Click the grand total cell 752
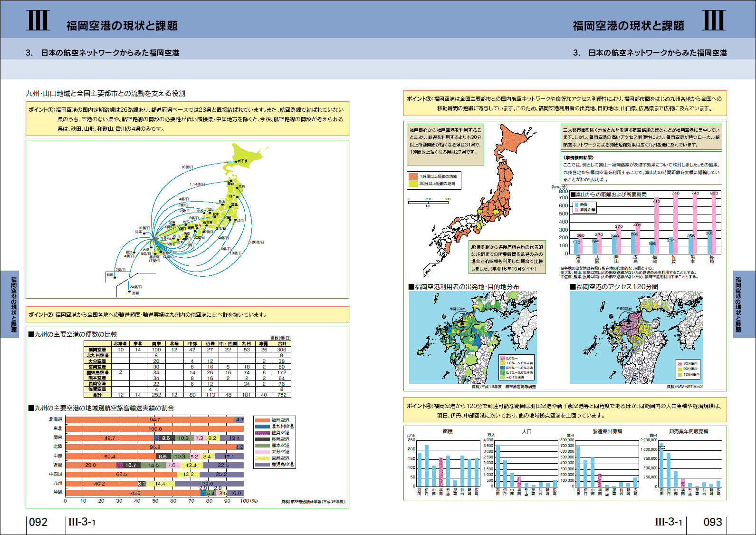 tap(282, 395)
